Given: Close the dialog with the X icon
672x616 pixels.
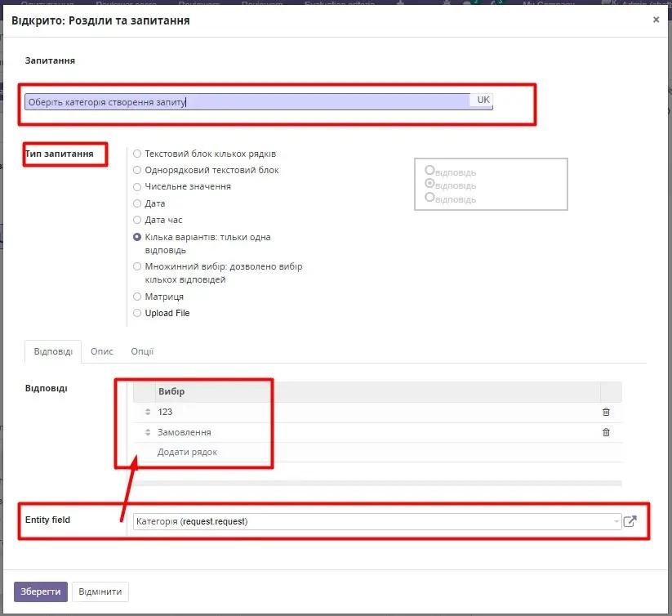Looking at the screenshot, I should 656,20.
